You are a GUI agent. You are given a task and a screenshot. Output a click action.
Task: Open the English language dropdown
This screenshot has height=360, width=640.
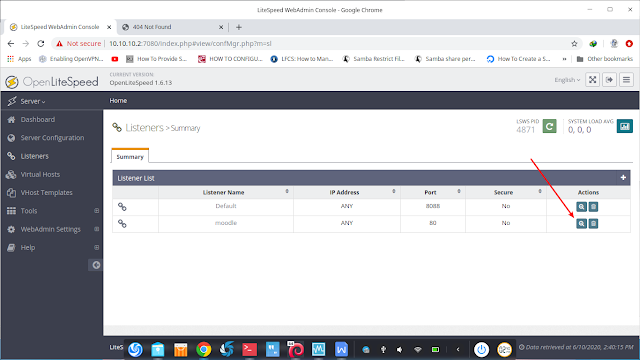pyautogui.click(x=567, y=80)
